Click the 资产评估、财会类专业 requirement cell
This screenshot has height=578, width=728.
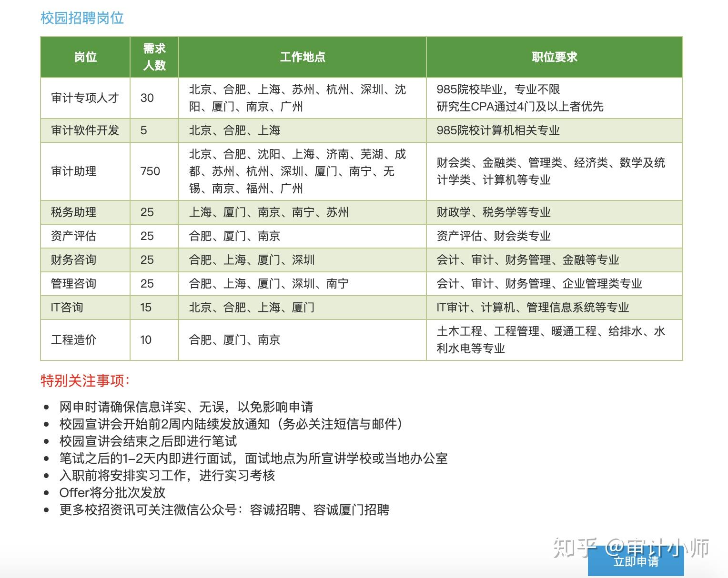(x=555, y=236)
